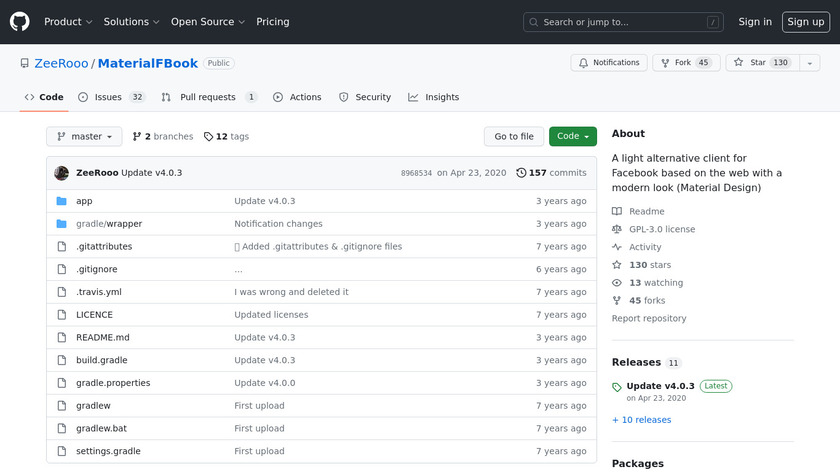Viewport: 840px width, 472px height.
Task: Open the star lists dropdown arrow
Action: click(809, 63)
